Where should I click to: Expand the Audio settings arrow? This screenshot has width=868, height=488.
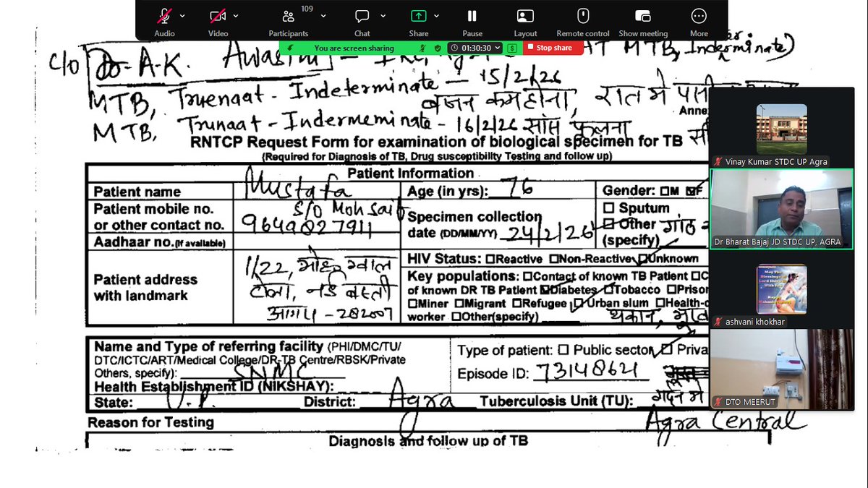click(x=182, y=16)
